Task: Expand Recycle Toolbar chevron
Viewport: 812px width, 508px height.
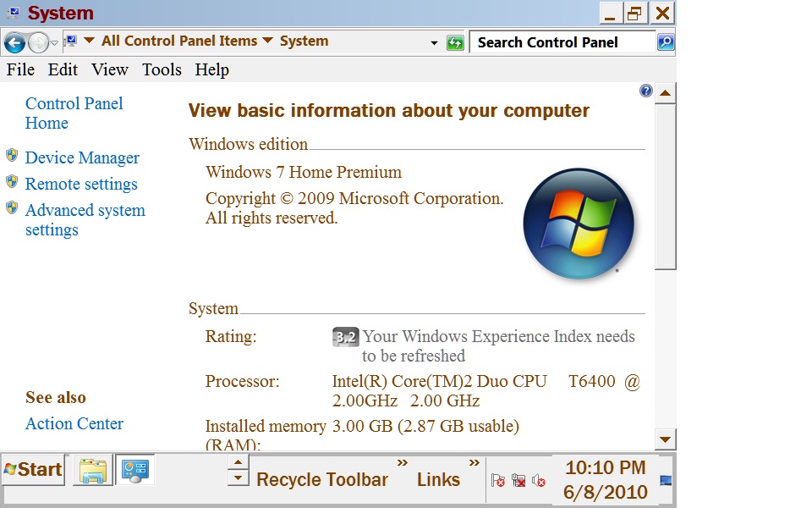Action: tap(403, 462)
